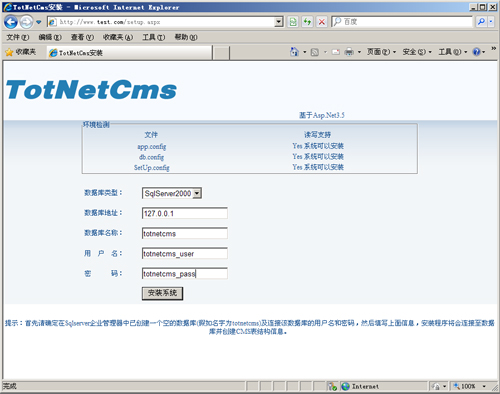Image resolution: width=500 pixels, height=394 pixels.
Task: Click the red Stop loading icon
Action: point(322,22)
